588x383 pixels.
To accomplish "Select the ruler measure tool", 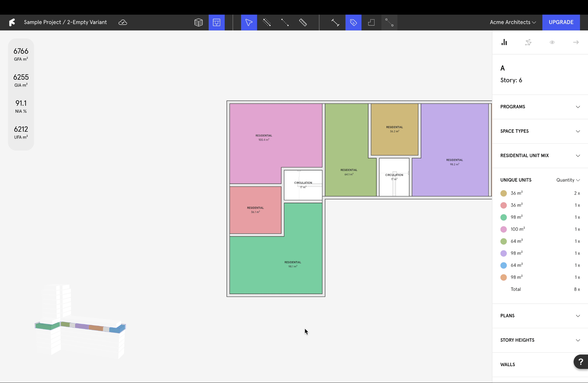I will click(x=303, y=22).
